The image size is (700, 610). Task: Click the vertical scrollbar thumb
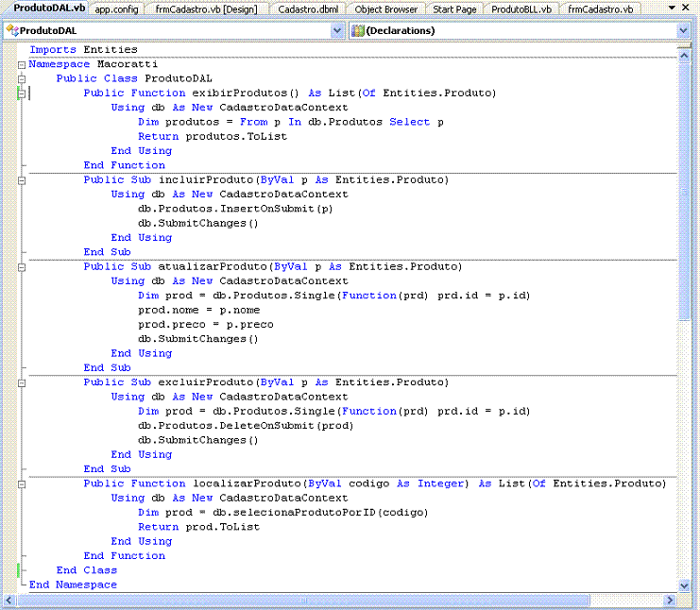[x=684, y=191]
